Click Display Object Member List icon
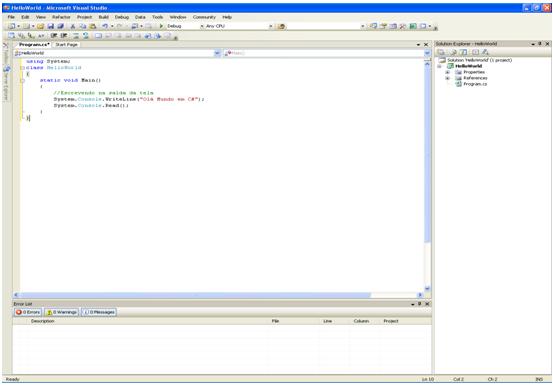 point(11,36)
